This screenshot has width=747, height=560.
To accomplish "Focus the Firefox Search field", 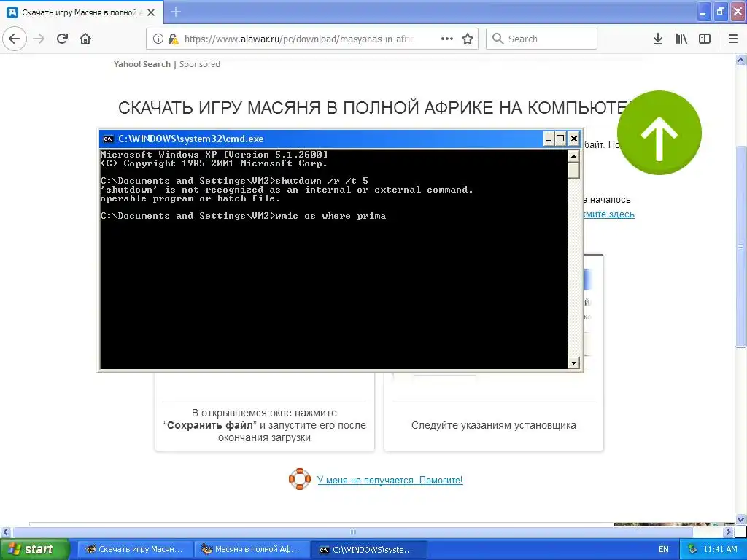I will pyautogui.click(x=542, y=39).
